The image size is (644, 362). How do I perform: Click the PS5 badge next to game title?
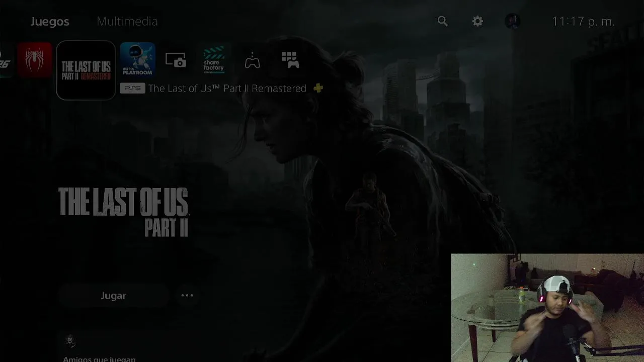[132, 88]
